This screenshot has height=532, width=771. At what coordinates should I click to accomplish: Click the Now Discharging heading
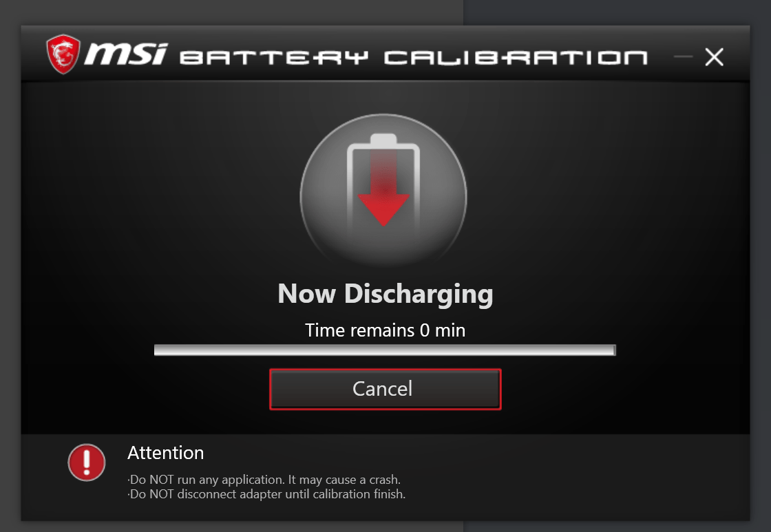point(385,294)
